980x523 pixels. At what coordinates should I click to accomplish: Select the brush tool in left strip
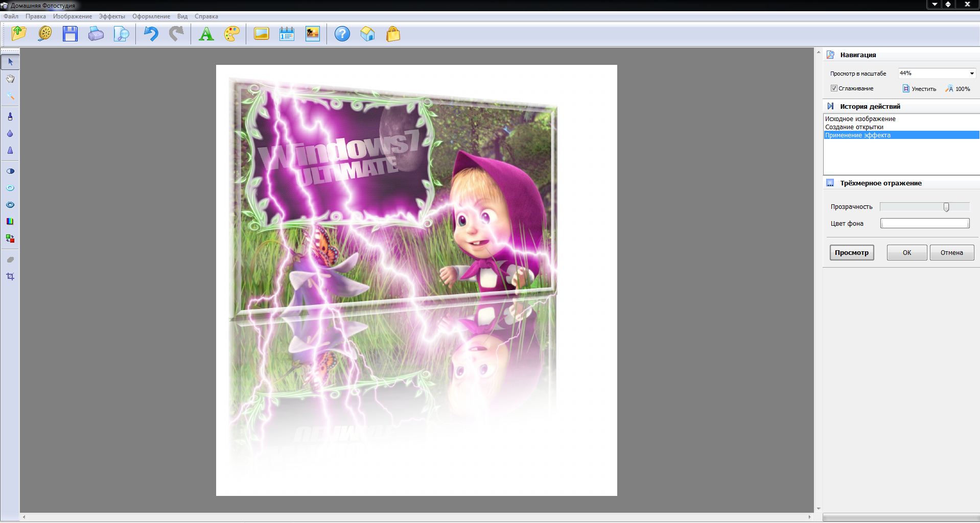[x=10, y=116]
